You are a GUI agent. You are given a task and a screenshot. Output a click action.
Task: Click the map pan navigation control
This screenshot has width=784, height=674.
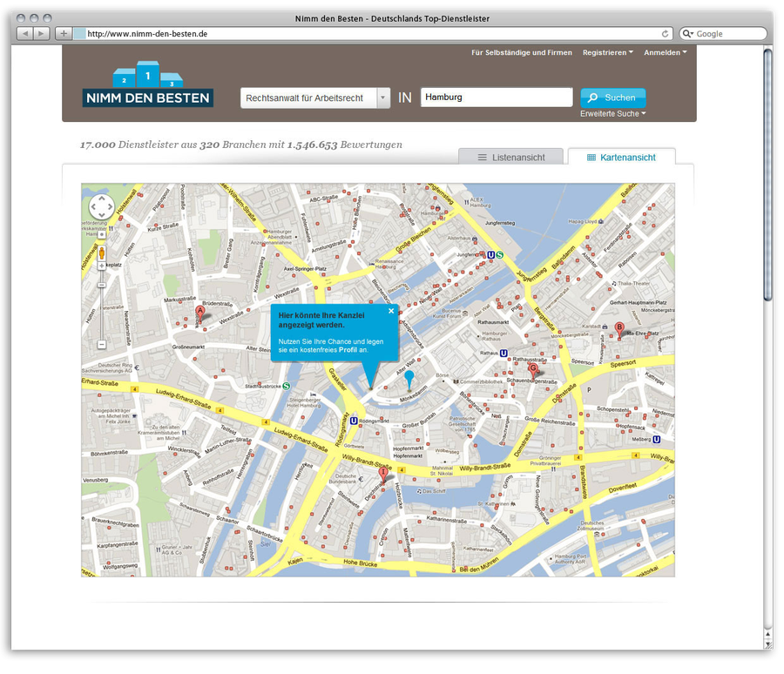[102, 206]
